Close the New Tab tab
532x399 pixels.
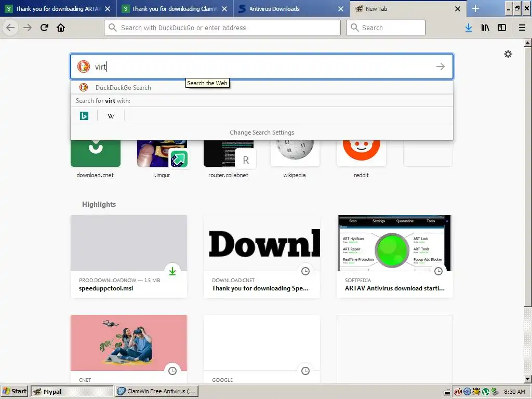click(x=458, y=9)
